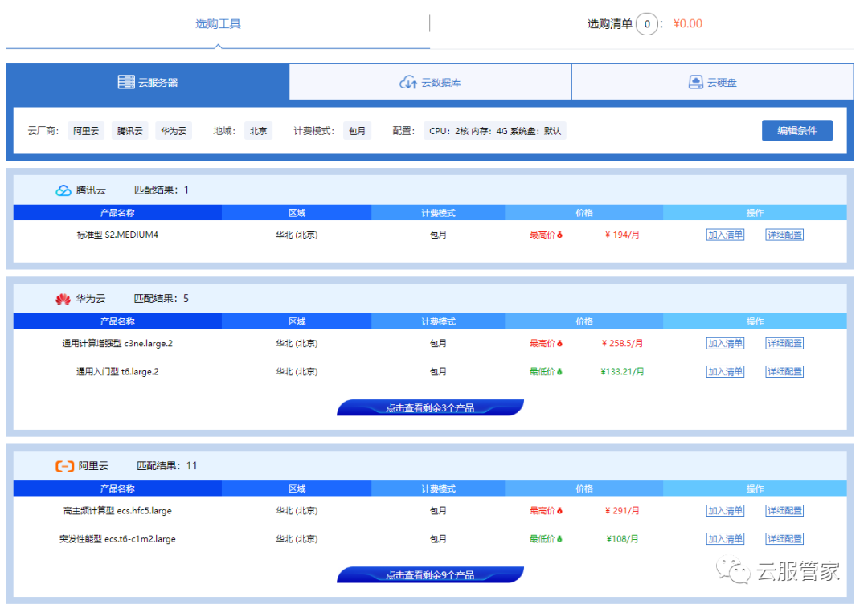Click the ¥133.21/月 price
This screenshot has width=868, height=609.
(622, 372)
